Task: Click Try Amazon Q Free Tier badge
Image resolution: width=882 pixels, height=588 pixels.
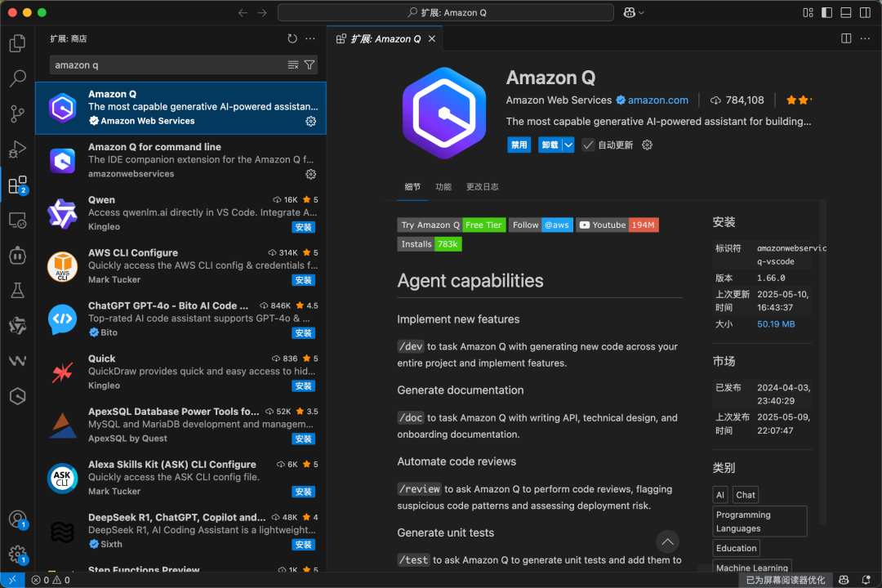Action: click(451, 225)
